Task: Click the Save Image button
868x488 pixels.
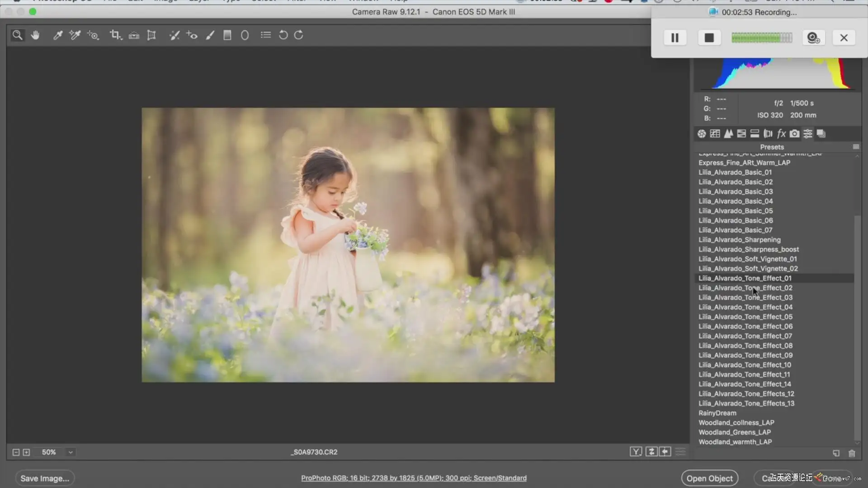Action: [x=45, y=478]
